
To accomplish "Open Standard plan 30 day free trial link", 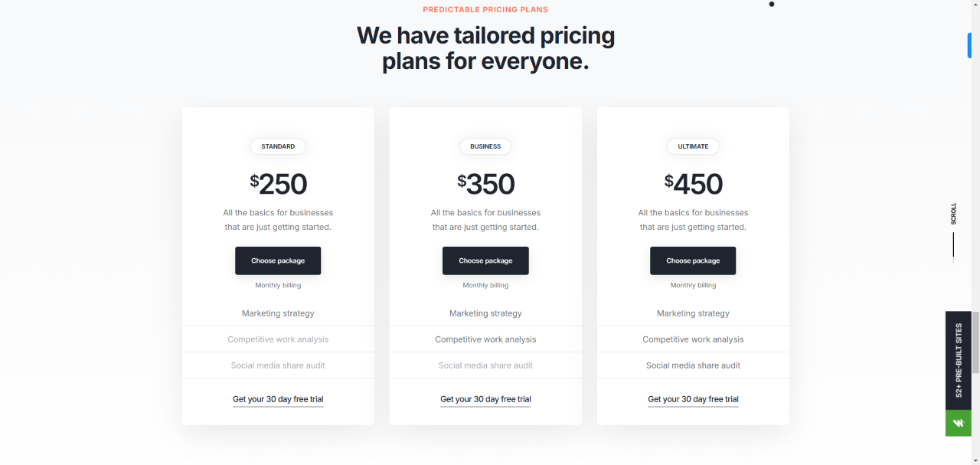I will pyautogui.click(x=278, y=399).
